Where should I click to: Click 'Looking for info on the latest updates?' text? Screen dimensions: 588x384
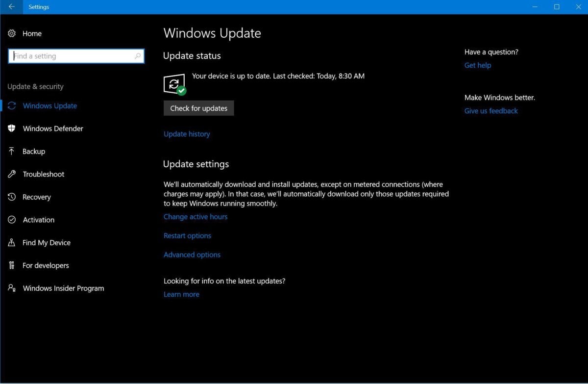tap(224, 281)
